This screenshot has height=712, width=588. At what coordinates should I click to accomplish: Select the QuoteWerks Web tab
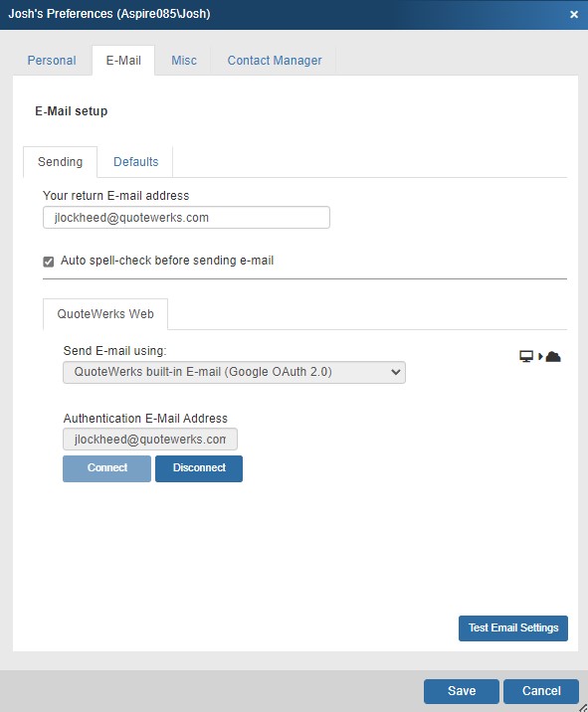(105, 314)
